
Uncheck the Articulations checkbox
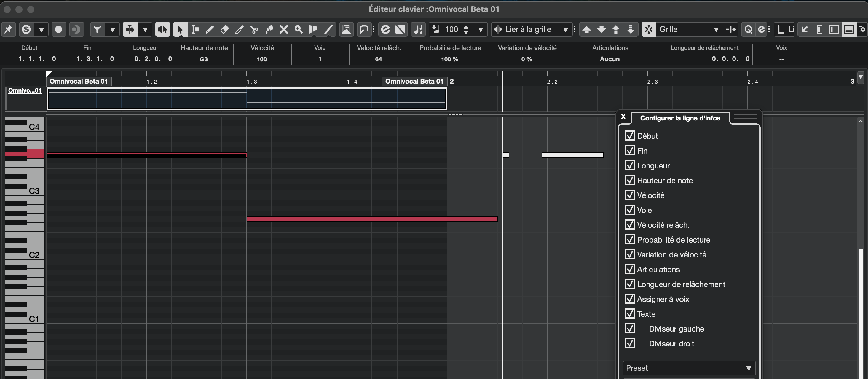(630, 269)
